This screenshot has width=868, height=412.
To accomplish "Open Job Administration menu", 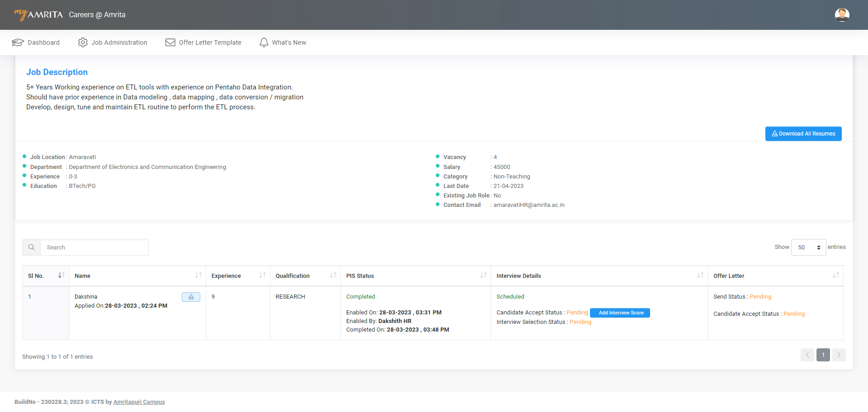I will point(113,42).
